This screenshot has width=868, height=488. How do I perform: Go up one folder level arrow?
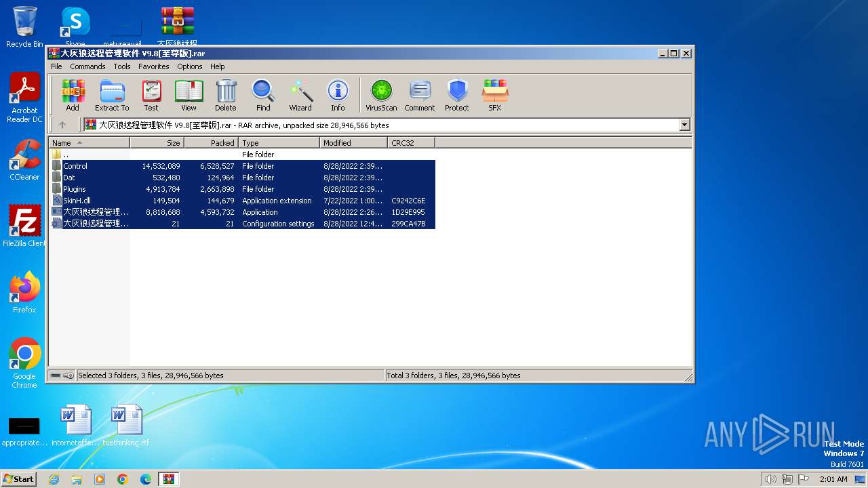[62, 125]
